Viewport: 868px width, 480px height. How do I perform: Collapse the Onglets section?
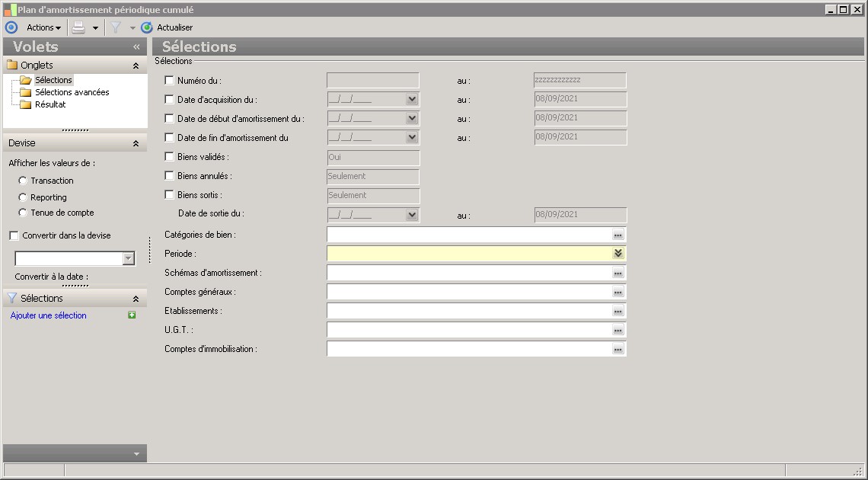click(136, 66)
